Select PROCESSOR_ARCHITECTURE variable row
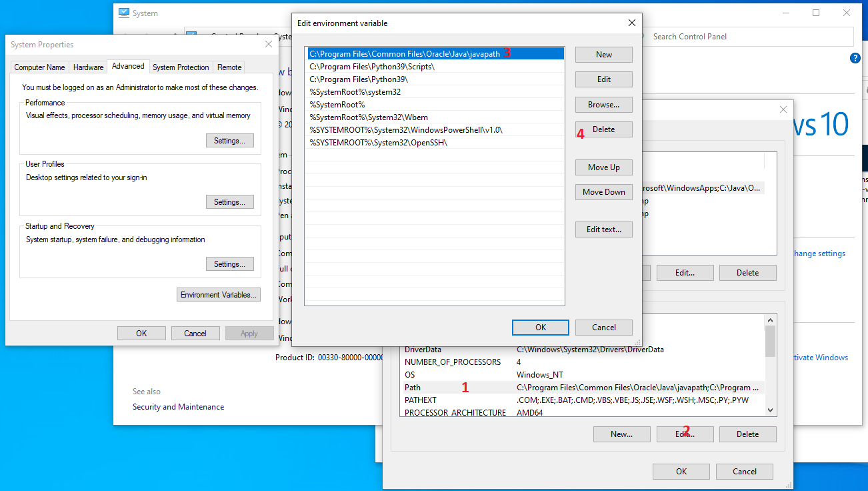 point(583,412)
